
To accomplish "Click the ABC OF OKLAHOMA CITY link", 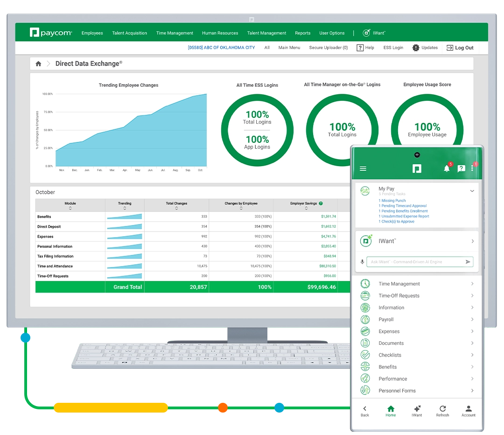I will (221, 48).
